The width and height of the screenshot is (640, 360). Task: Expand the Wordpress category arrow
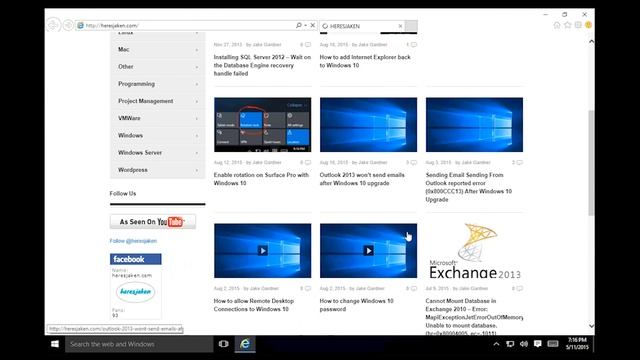point(197,170)
